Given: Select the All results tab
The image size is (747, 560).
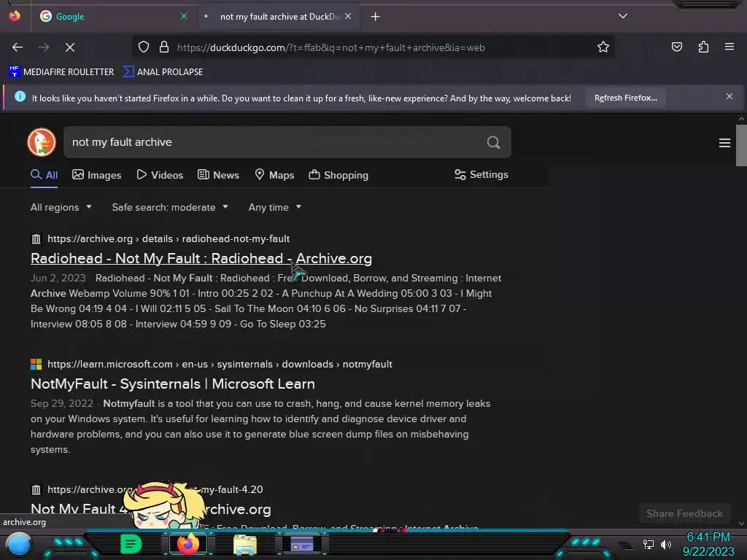Looking at the screenshot, I should point(44,175).
